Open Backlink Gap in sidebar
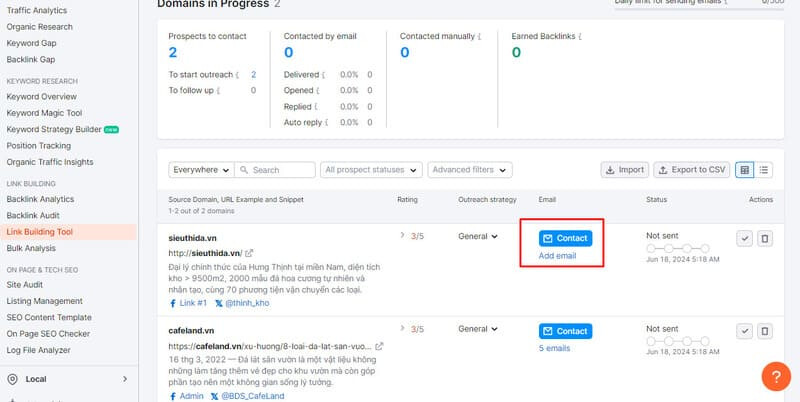Image resolution: width=800 pixels, height=402 pixels. [31, 59]
